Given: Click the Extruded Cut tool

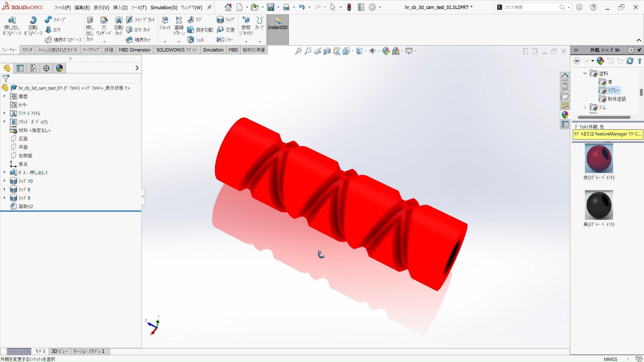Looking at the screenshot, I should click(x=90, y=29).
